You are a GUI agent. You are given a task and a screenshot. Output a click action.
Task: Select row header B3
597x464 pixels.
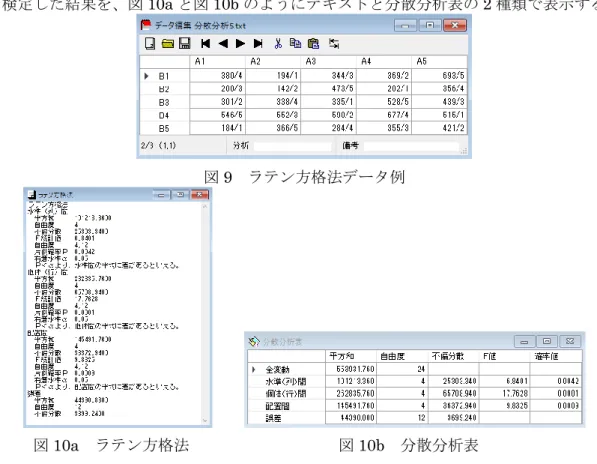pos(164,102)
